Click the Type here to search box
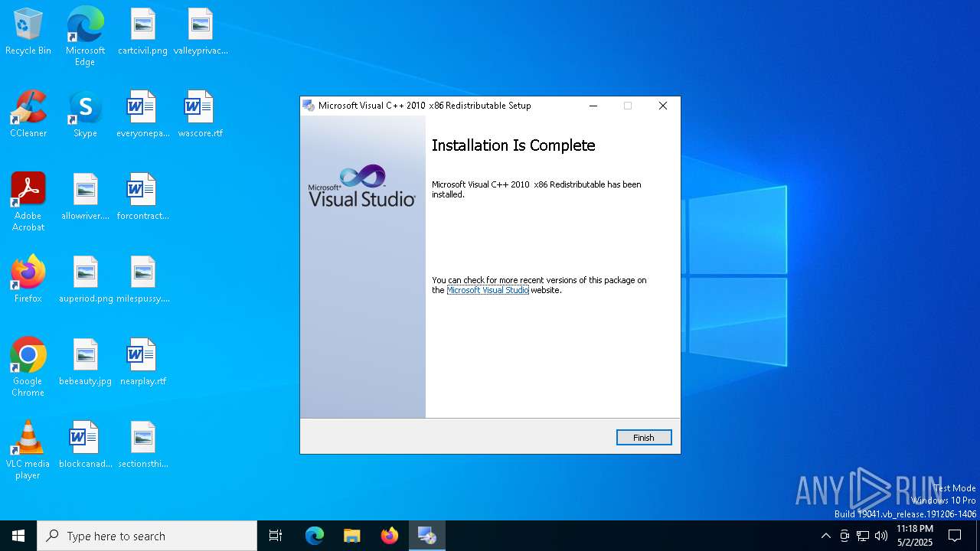 point(147,536)
